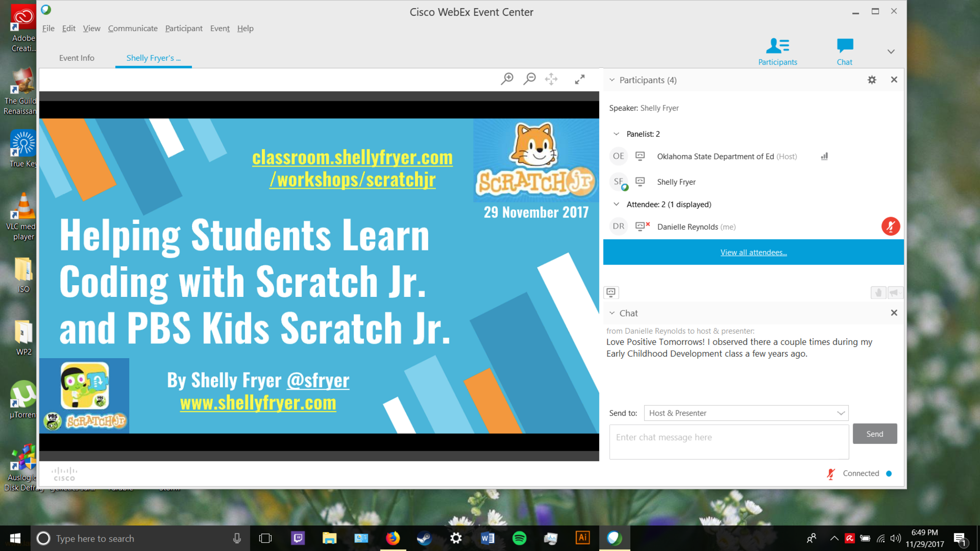Screen dimensions: 980x551
Task: Unmute using the red microphone button
Action: pyautogui.click(x=890, y=226)
